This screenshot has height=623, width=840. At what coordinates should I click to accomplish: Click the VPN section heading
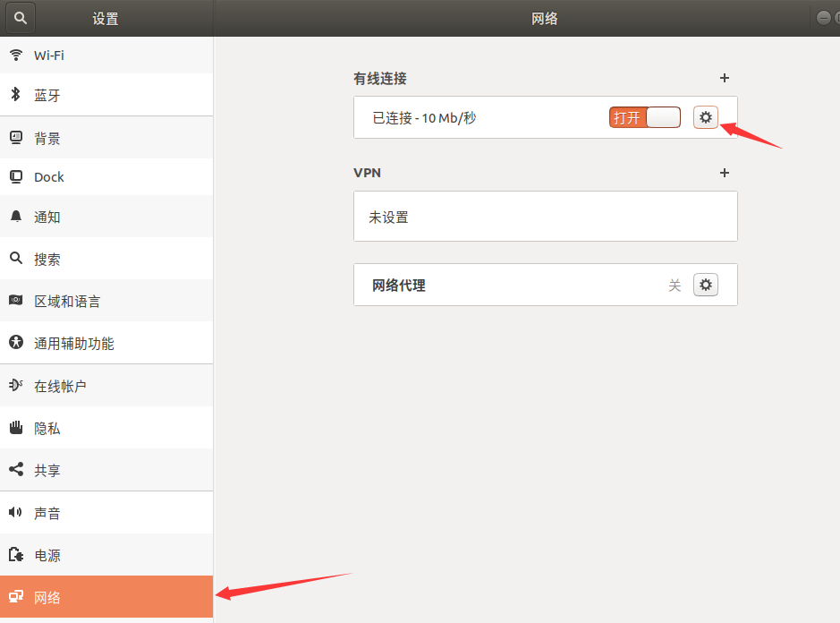click(x=367, y=173)
